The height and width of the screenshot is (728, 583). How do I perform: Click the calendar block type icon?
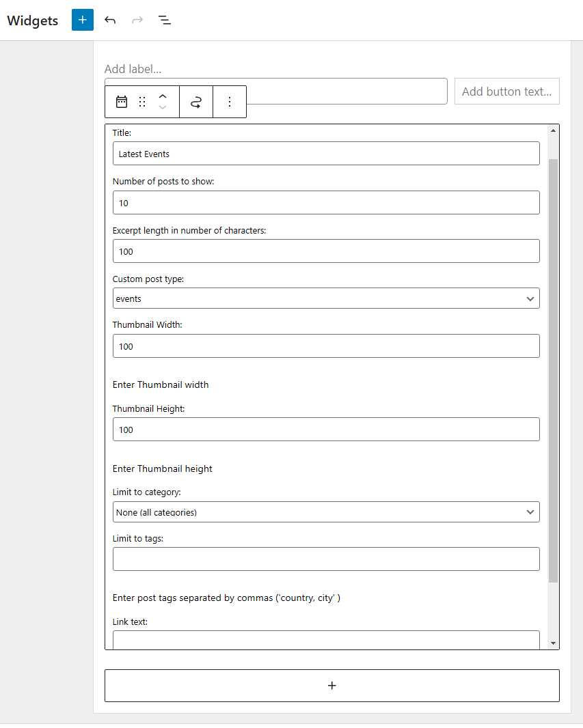122,102
